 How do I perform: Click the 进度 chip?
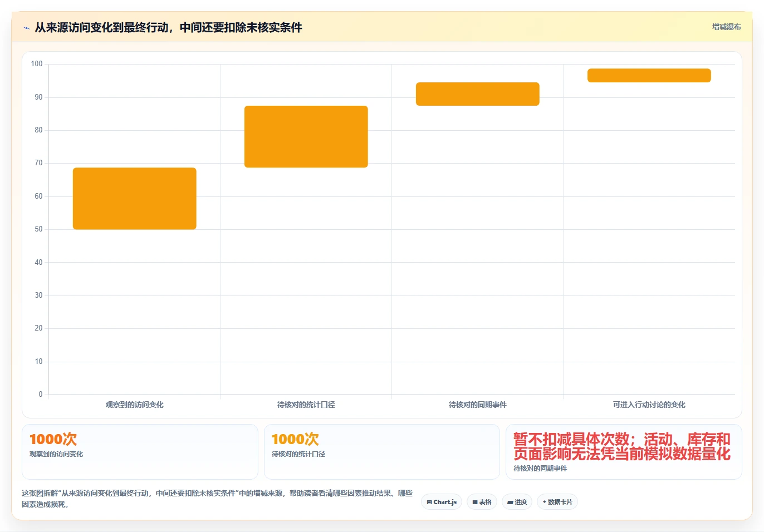517,502
